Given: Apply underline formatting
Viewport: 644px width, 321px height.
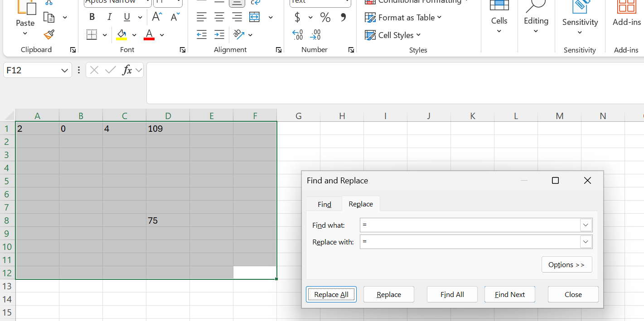Looking at the screenshot, I should pyautogui.click(x=127, y=17).
